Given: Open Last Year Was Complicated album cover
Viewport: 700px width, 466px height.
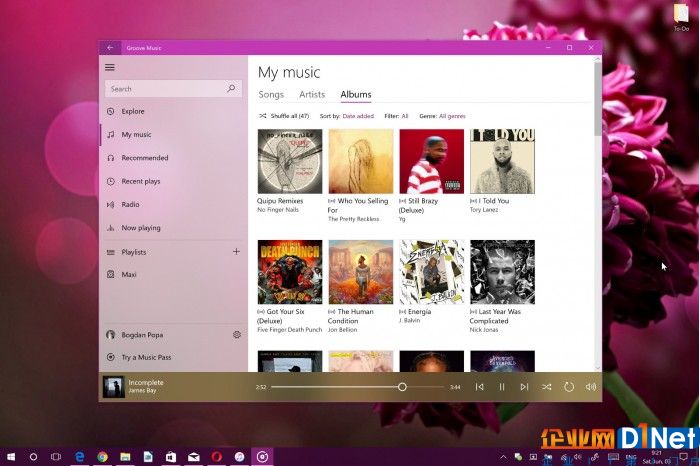Looking at the screenshot, I should pos(502,272).
